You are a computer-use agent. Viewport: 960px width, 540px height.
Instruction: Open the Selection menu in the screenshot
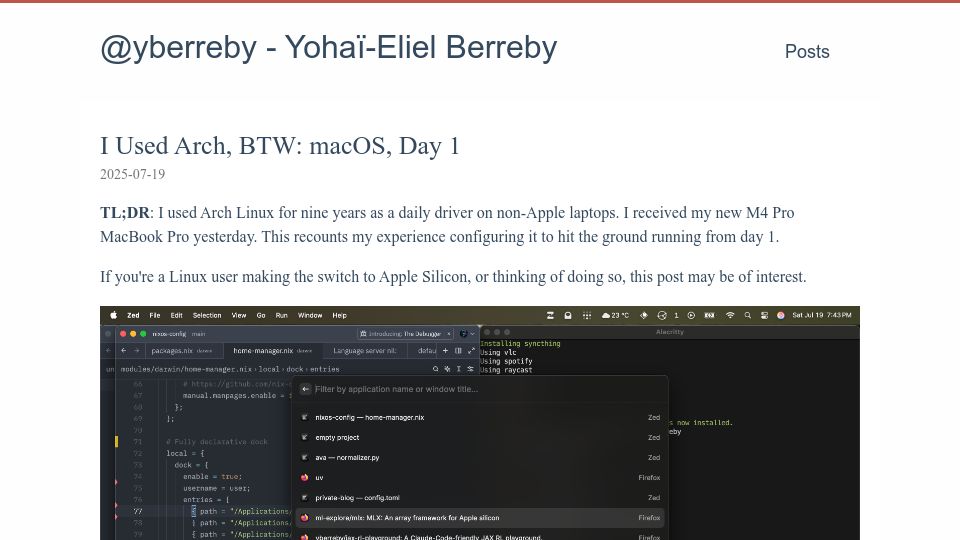click(207, 315)
